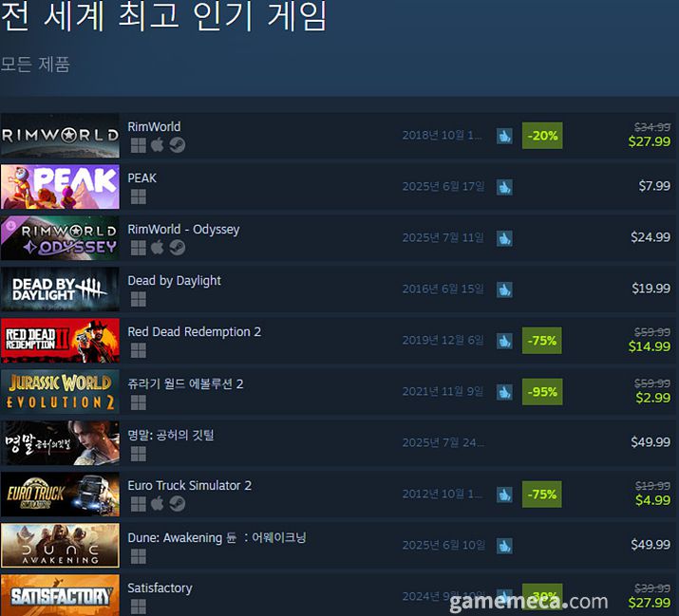Click the macOS apple icon under RimWorld
This screenshot has width=679, height=616.
[158, 144]
